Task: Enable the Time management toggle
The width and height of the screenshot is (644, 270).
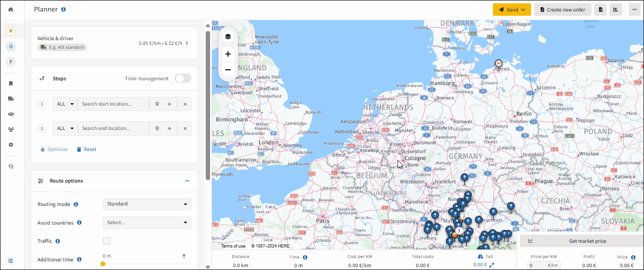Action: (x=183, y=78)
